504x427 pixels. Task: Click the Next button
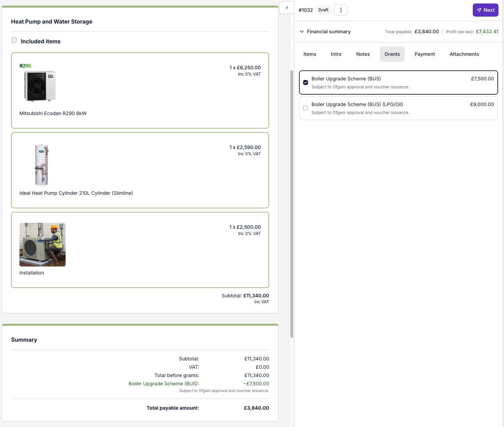485,10
